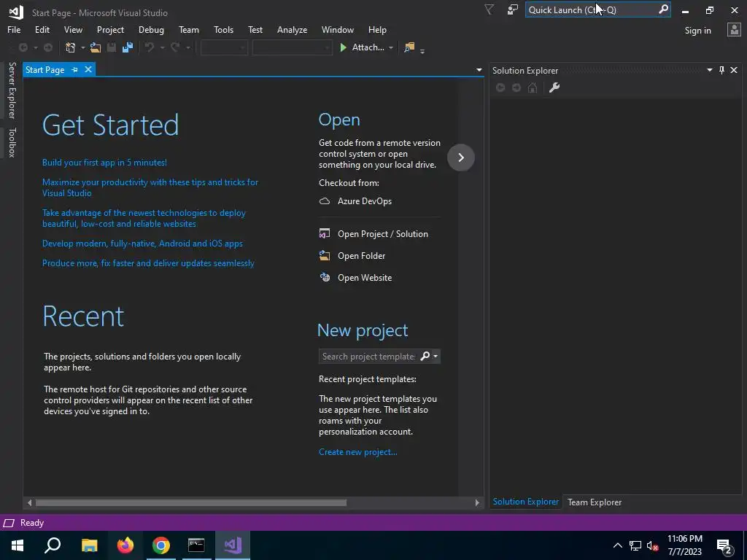Click the project template search magnifier
The height and width of the screenshot is (560, 747).
[425, 356]
